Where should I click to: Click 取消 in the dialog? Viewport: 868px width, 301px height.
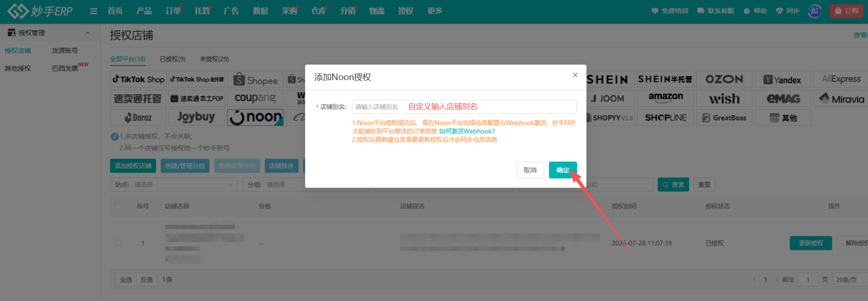(530, 170)
